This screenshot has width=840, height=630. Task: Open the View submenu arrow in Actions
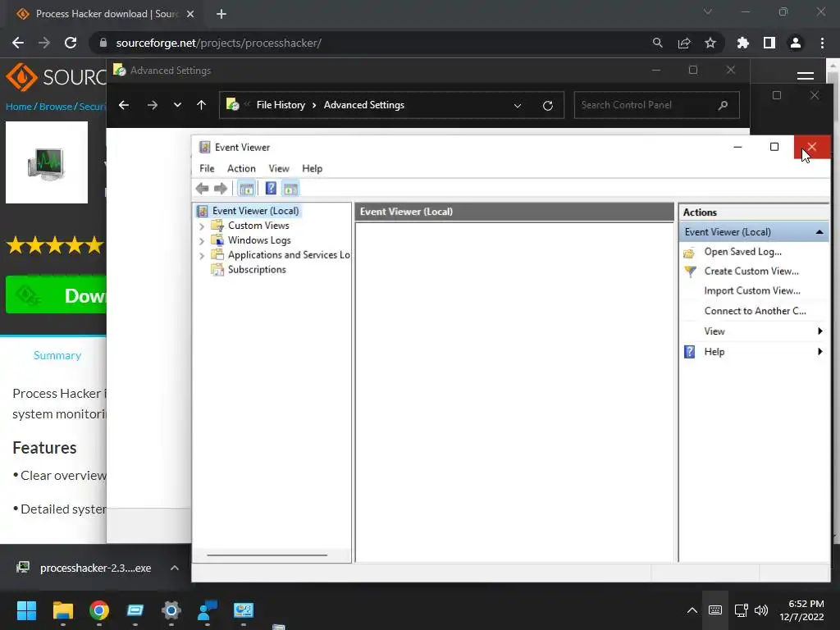tap(819, 331)
